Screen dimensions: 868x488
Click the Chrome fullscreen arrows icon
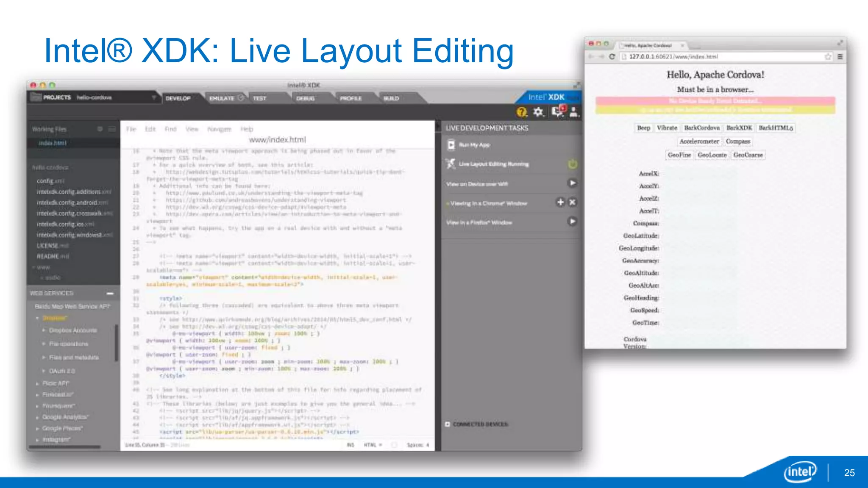click(x=840, y=43)
